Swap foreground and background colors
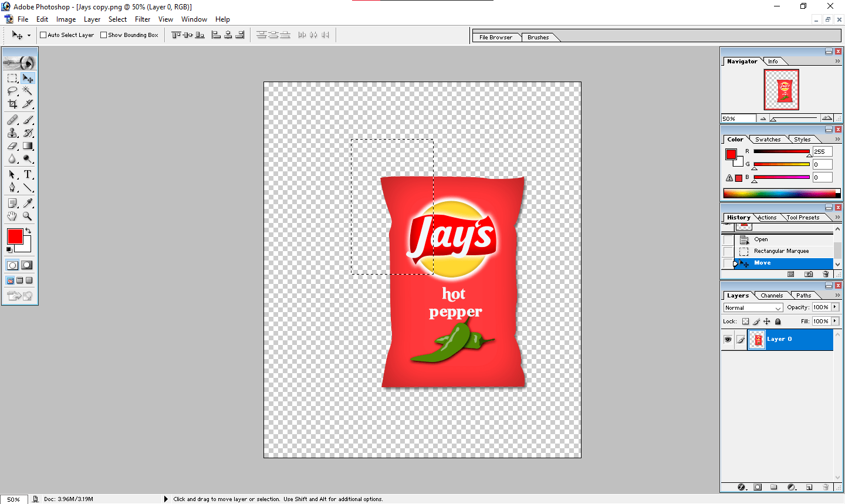845x504 pixels. [28, 231]
